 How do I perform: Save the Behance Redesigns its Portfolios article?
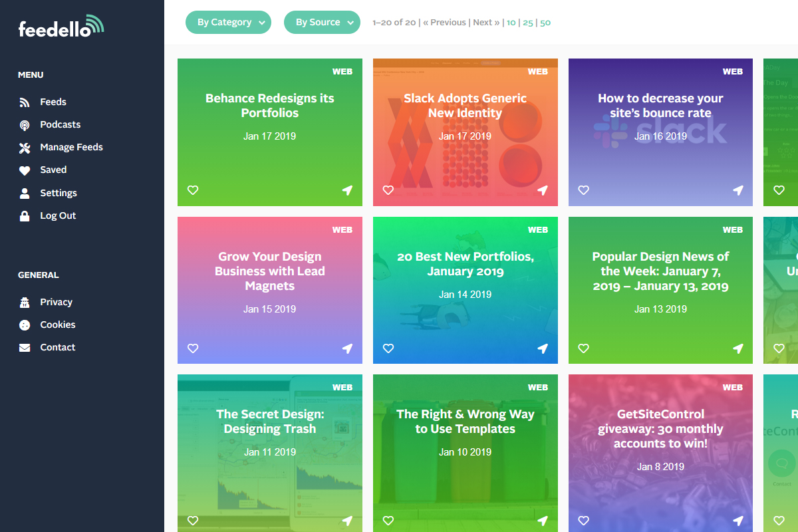point(193,190)
